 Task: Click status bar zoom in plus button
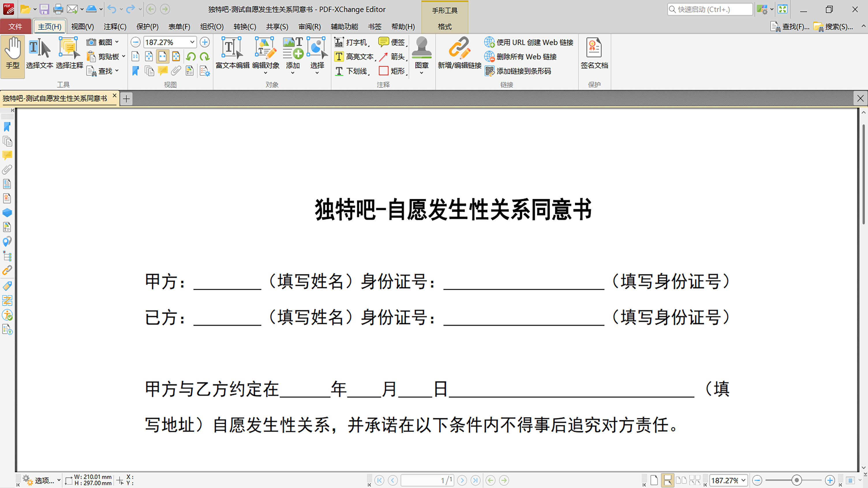click(830, 480)
